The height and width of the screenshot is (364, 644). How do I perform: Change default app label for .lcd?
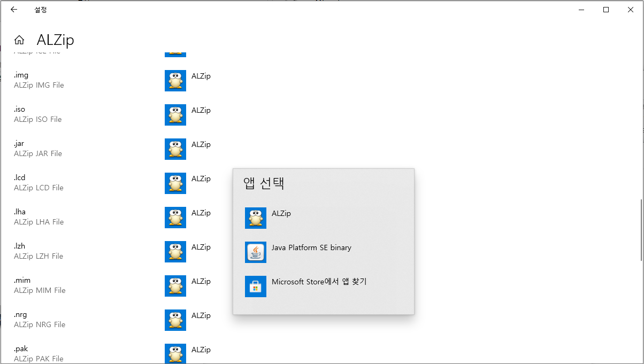click(201, 179)
